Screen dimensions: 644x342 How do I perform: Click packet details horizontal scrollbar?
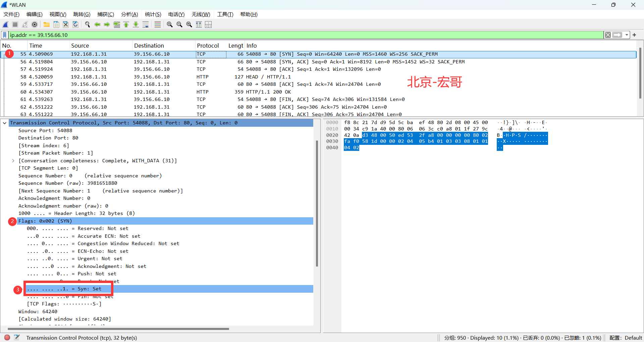tap(118, 329)
